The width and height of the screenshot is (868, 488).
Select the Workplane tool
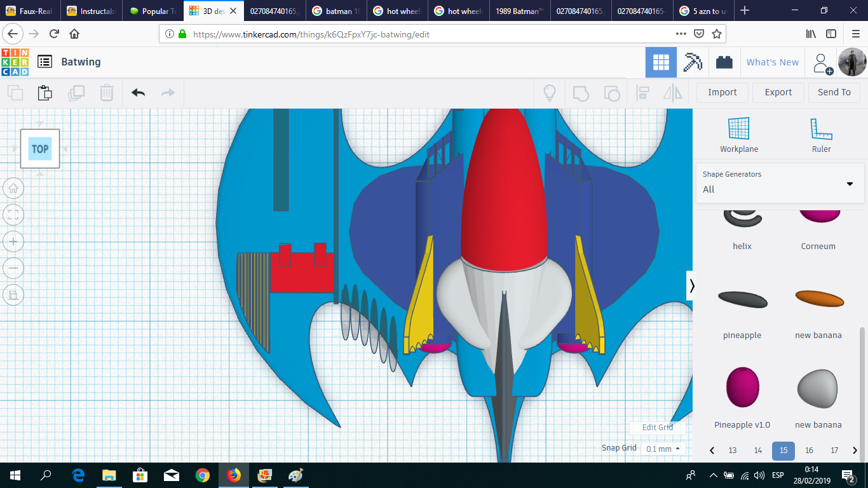739,135
